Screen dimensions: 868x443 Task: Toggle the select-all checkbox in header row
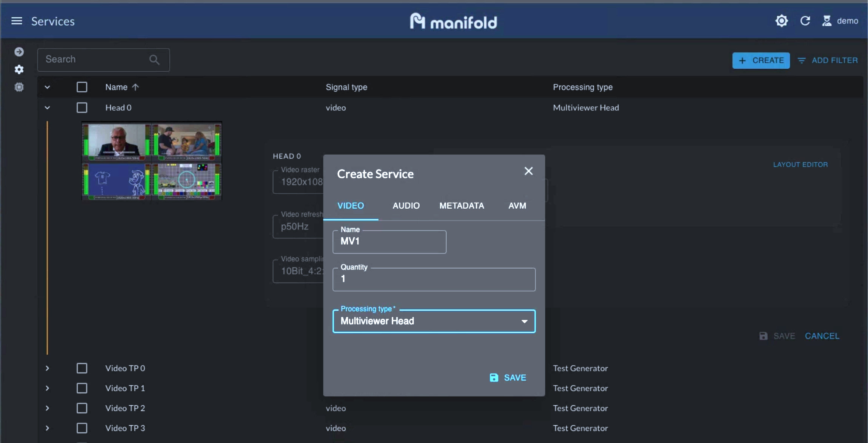tap(82, 87)
